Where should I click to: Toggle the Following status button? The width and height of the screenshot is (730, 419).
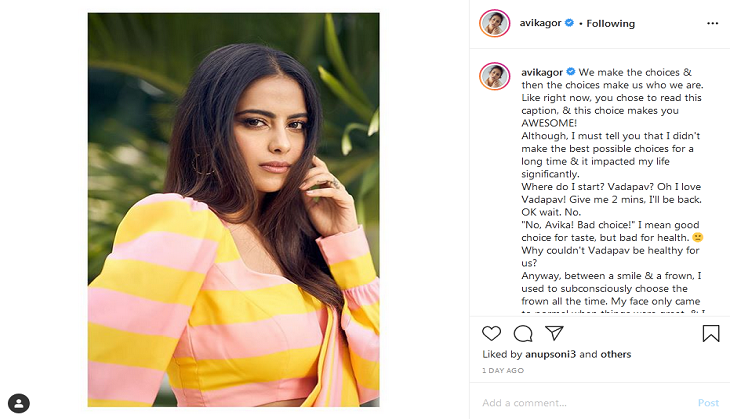[x=610, y=23]
